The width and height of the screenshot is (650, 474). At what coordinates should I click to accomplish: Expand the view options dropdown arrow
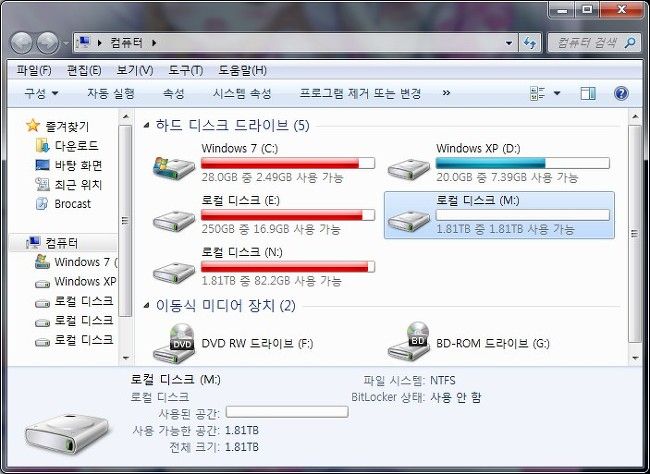(557, 93)
